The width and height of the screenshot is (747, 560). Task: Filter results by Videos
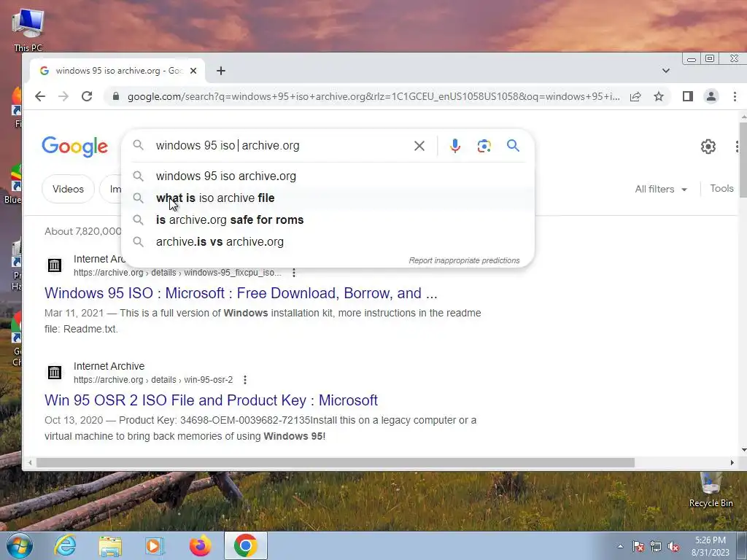pyautogui.click(x=68, y=189)
